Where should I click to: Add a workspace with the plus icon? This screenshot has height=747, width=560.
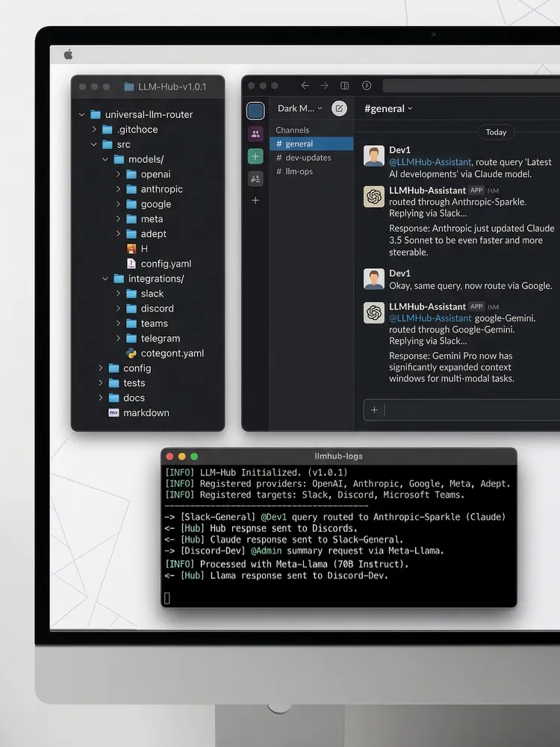(255, 200)
